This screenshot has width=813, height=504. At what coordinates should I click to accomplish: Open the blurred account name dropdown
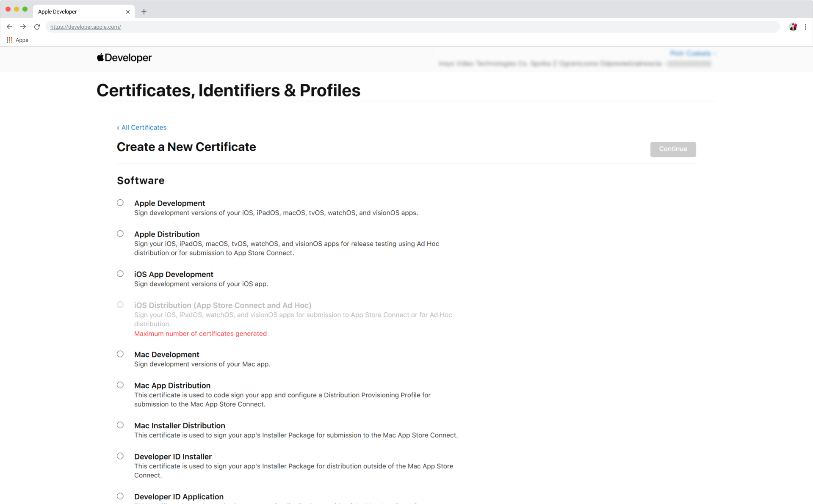coord(693,53)
